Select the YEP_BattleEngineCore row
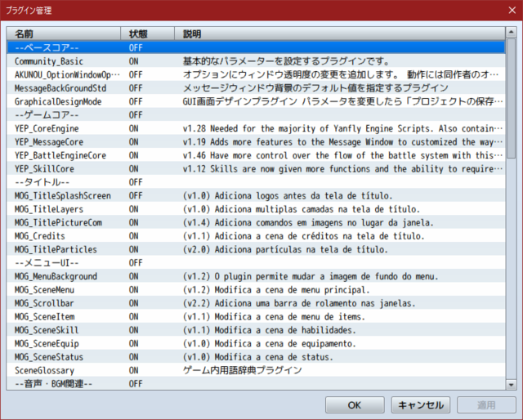This screenshot has height=420, width=523. (x=256, y=155)
